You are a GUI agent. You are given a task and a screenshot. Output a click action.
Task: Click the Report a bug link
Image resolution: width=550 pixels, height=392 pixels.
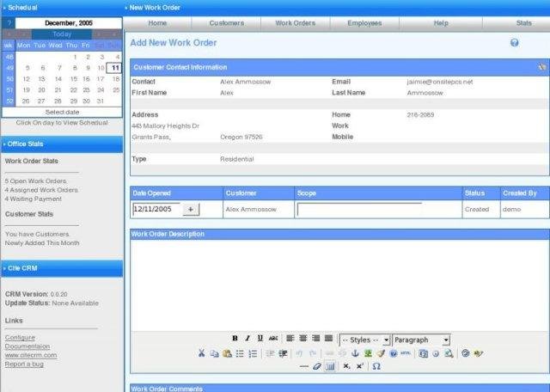point(26,364)
